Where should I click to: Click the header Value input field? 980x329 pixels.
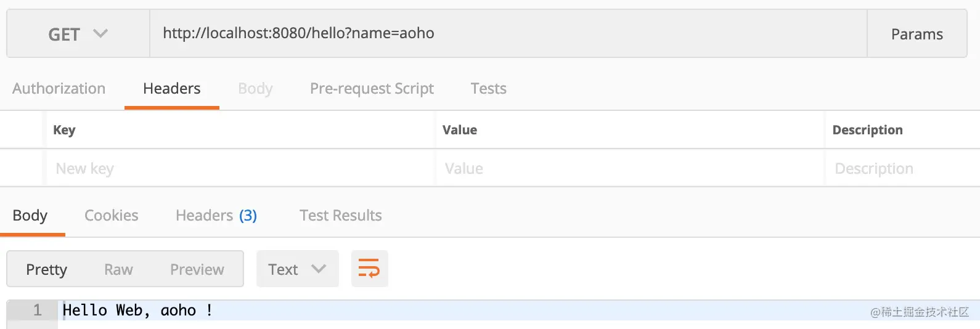pyautogui.click(x=630, y=168)
